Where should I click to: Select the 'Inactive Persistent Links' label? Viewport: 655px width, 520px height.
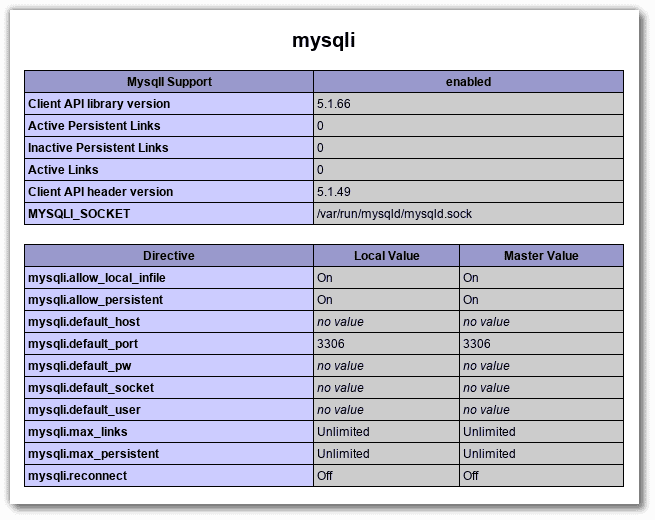(98, 148)
